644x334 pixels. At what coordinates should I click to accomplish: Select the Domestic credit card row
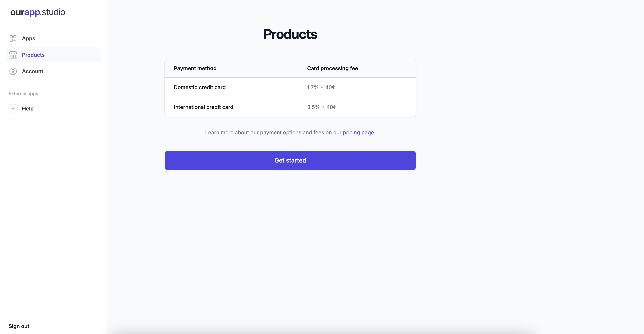(290, 88)
